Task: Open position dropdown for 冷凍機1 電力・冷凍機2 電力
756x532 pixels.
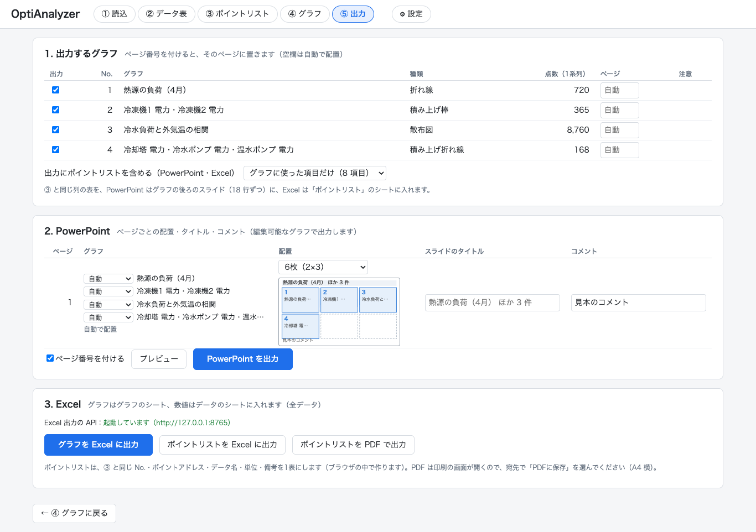Action: [108, 291]
